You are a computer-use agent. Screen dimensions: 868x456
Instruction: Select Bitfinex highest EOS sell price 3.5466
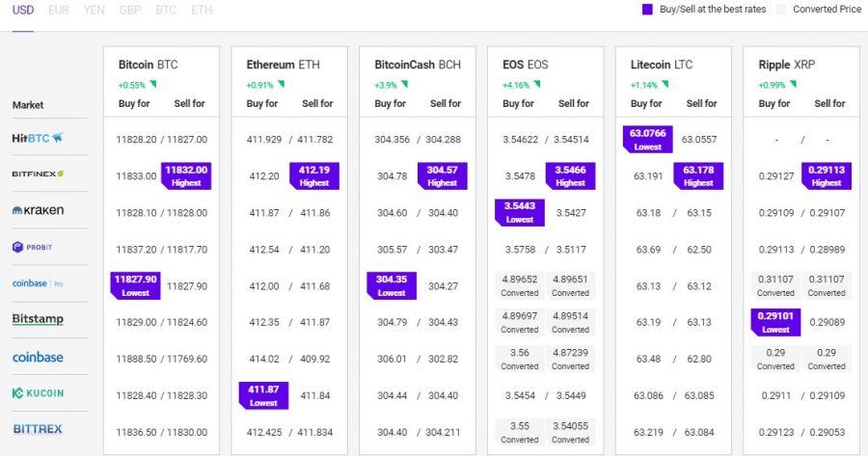[571, 175]
